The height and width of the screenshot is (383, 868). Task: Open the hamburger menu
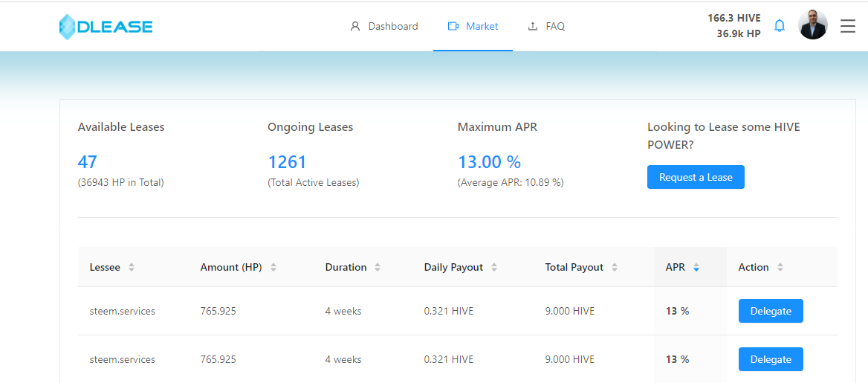tap(847, 26)
